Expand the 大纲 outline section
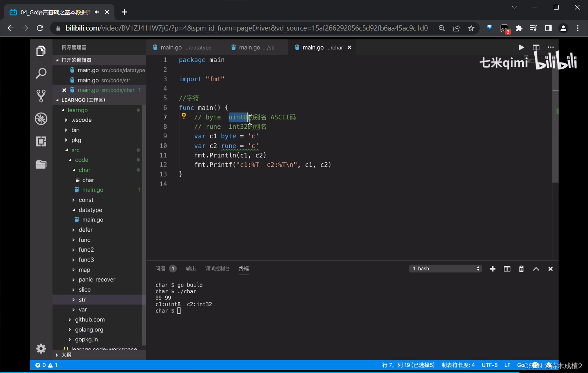The image size is (588, 373). (x=99, y=355)
